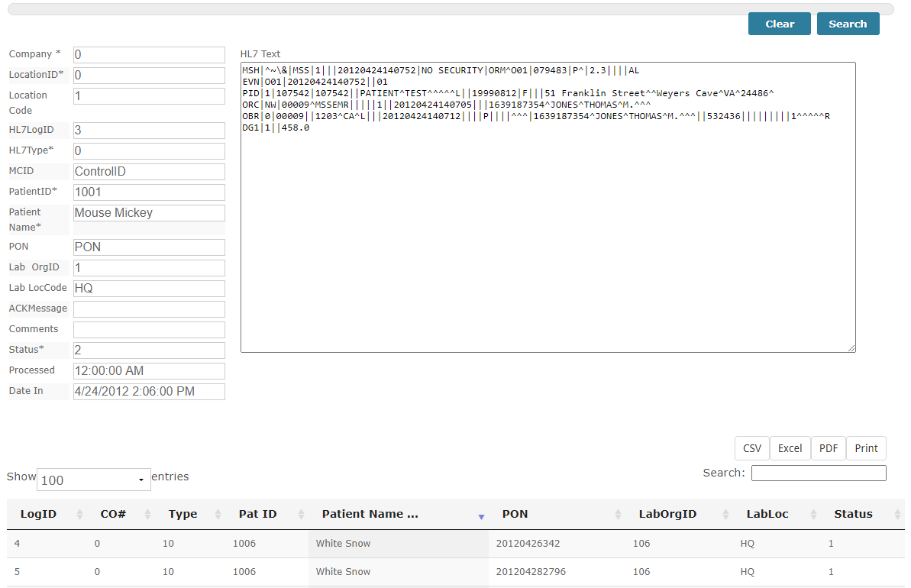
Task: Focus the Status input field
Action: (x=149, y=351)
